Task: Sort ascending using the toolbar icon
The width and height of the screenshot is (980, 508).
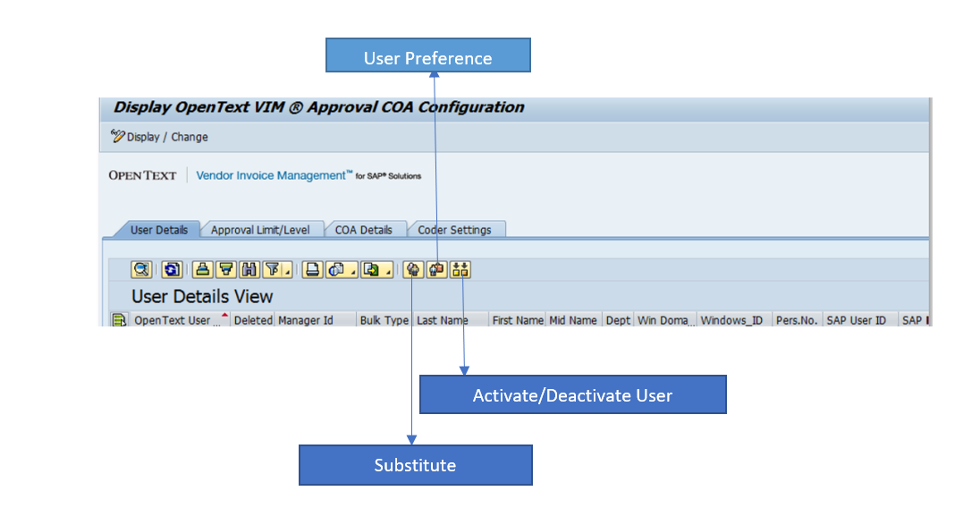Action: point(202,269)
